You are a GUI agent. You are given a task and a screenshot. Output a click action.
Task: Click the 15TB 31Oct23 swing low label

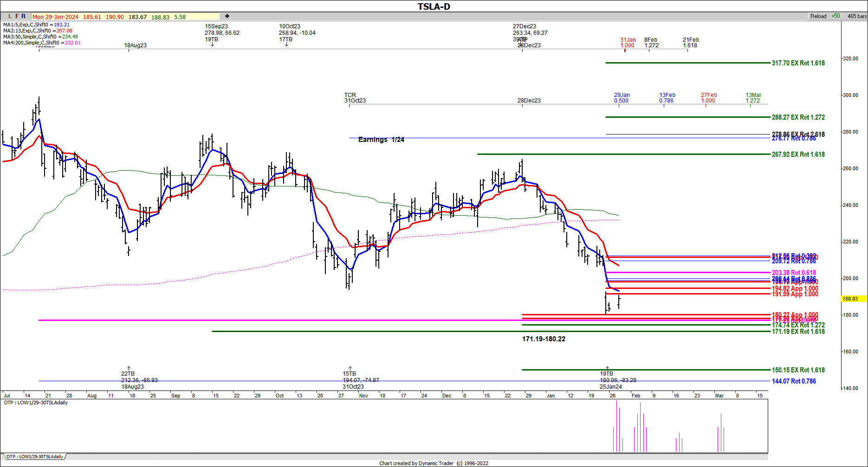(x=361, y=380)
